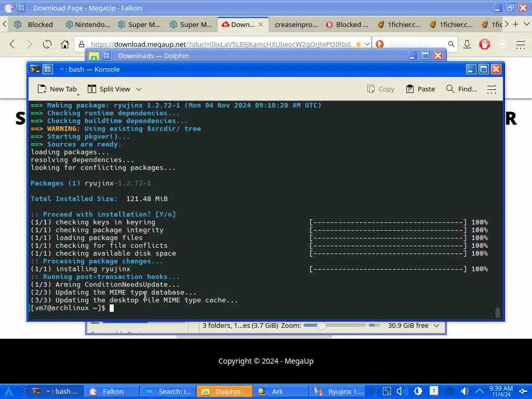Switch to the first 1fichier.c... tab

coord(400,25)
